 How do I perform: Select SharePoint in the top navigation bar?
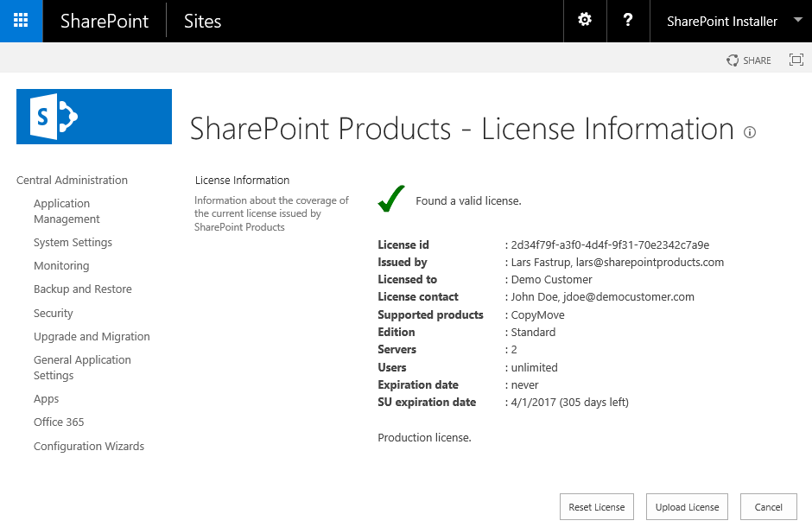(x=104, y=21)
